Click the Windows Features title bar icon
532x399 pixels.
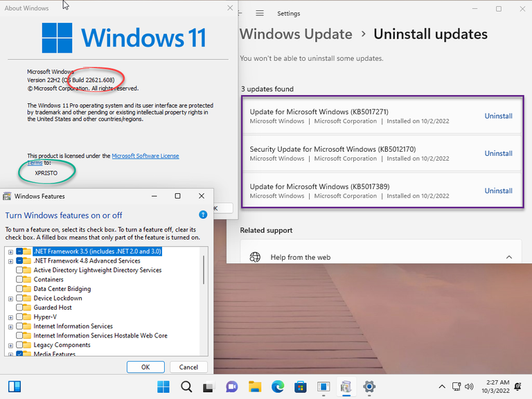[7, 196]
